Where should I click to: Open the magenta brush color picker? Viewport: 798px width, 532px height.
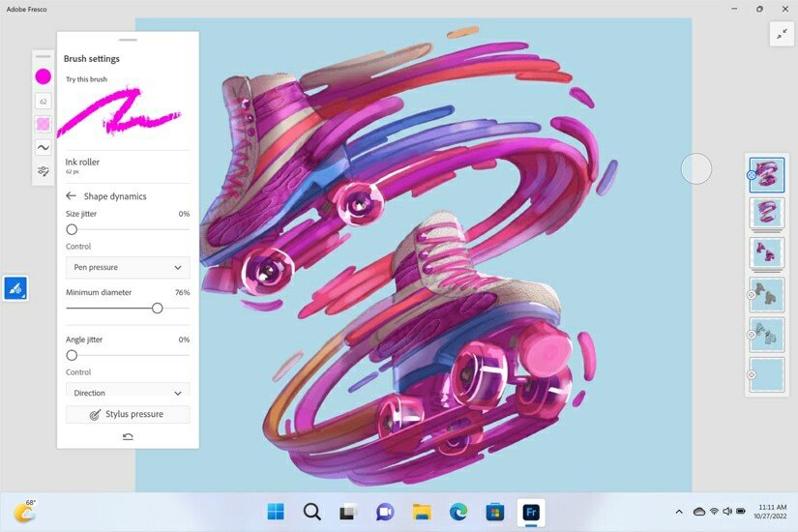44,76
